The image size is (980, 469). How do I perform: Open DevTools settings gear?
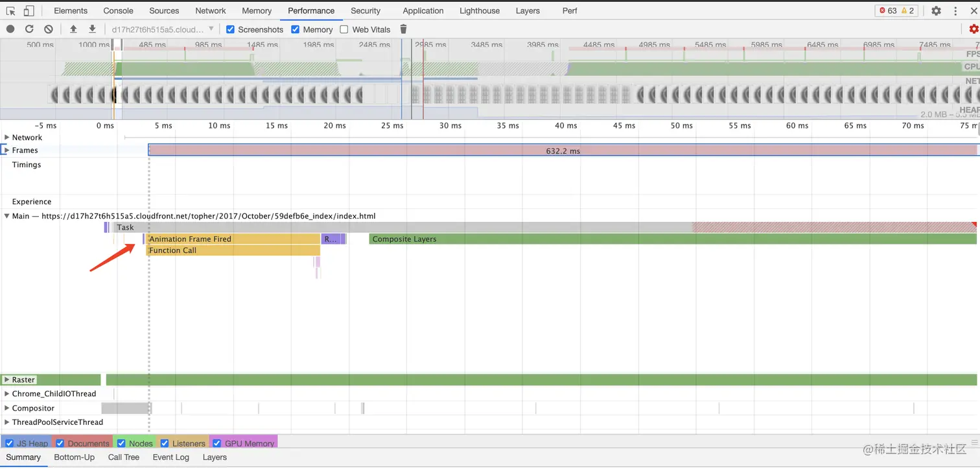click(936, 11)
